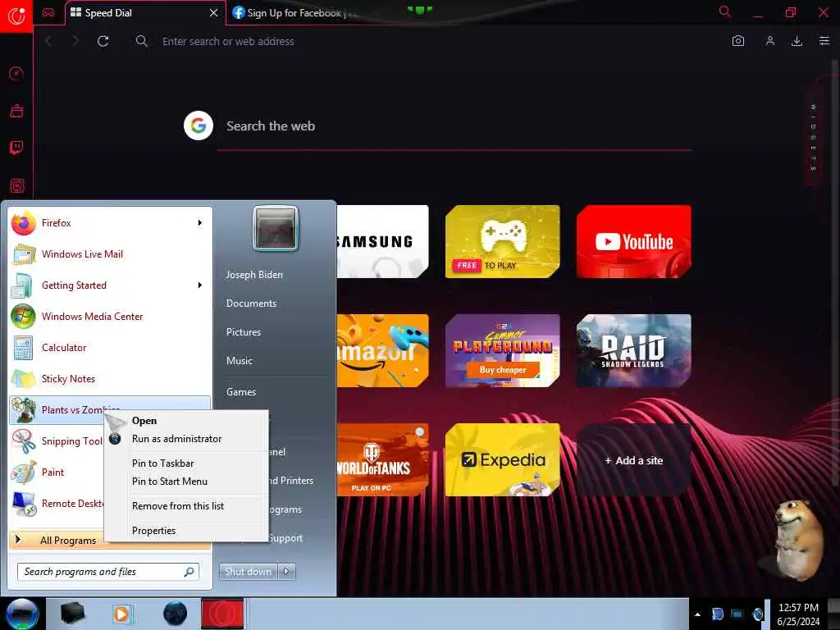Screen dimensions: 840x630
Task: Take a snapshot with camera icon
Action: click(x=737, y=41)
